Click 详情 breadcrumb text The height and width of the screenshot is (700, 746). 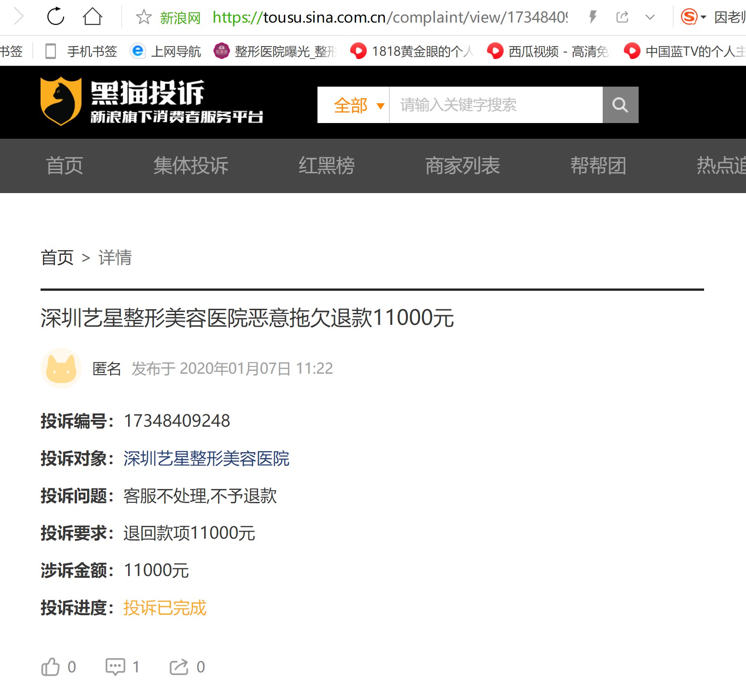pos(115,258)
